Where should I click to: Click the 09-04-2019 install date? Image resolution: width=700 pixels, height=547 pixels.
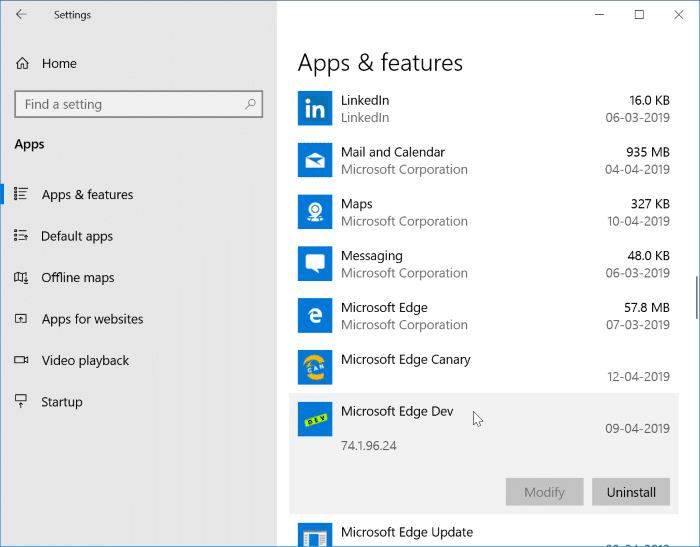(x=638, y=429)
